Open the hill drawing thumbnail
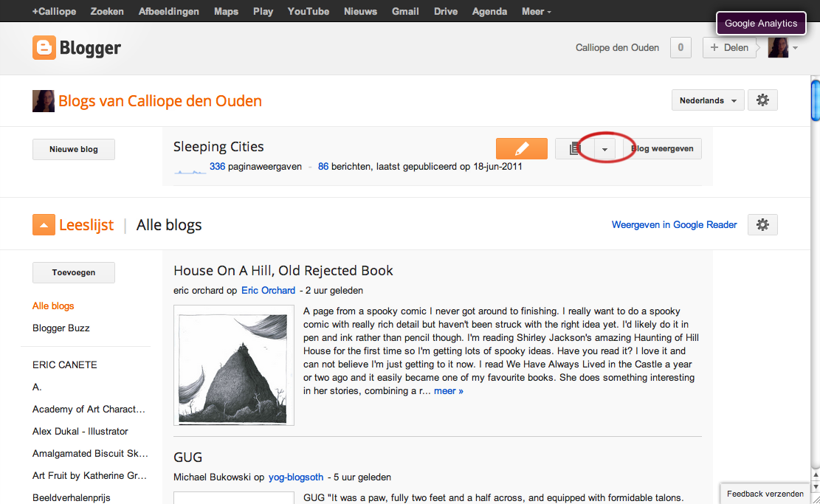 (x=234, y=365)
